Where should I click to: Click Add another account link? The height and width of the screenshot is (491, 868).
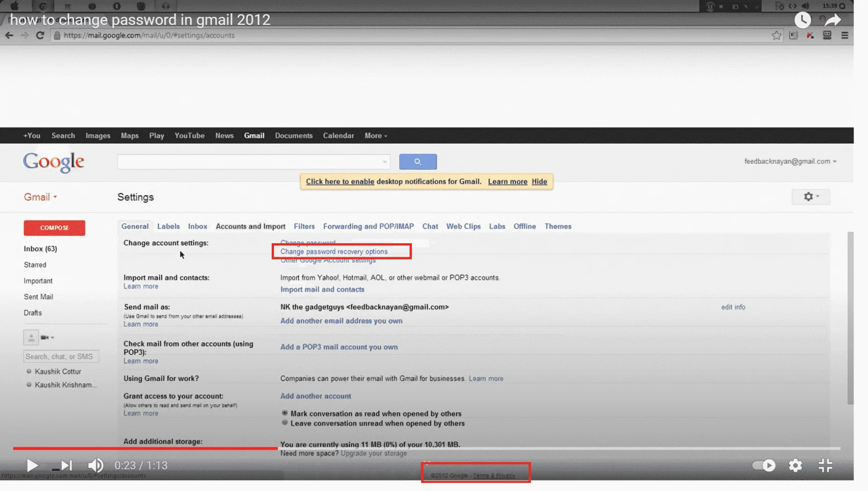[x=316, y=396]
